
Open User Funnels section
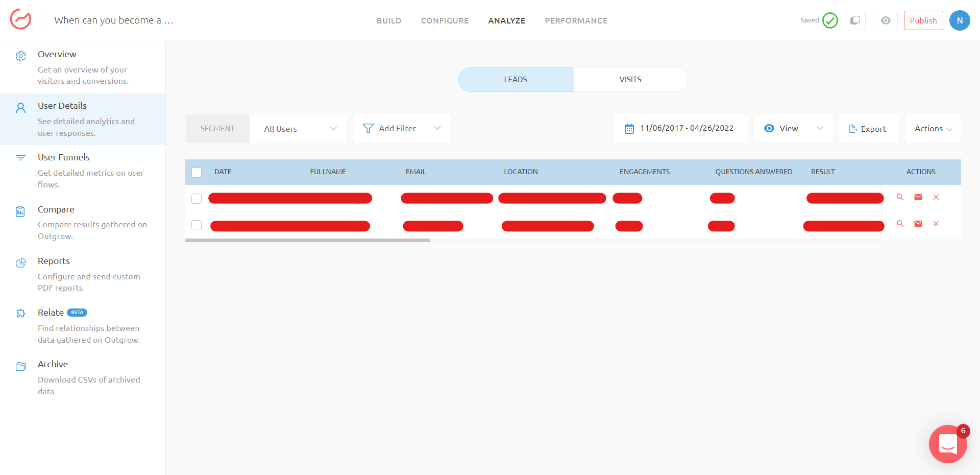(x=83, y=171)
